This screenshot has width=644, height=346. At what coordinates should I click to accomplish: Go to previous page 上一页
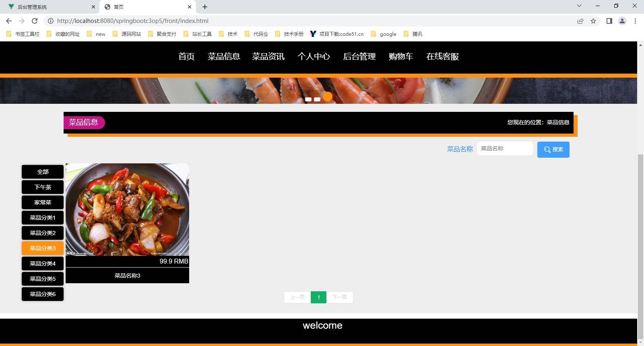tap(297, 297)
